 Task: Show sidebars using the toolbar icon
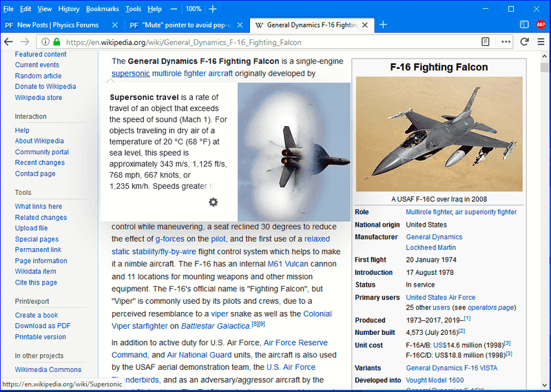(x=524, y=25)
